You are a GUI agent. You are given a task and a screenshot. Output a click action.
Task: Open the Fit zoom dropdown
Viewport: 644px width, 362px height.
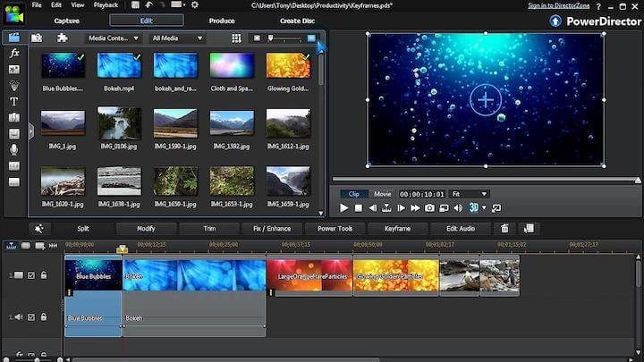coord(469,194)
